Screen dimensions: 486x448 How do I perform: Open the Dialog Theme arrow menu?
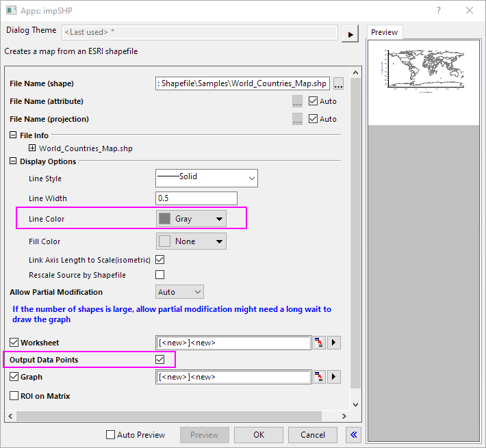(350, 34)
